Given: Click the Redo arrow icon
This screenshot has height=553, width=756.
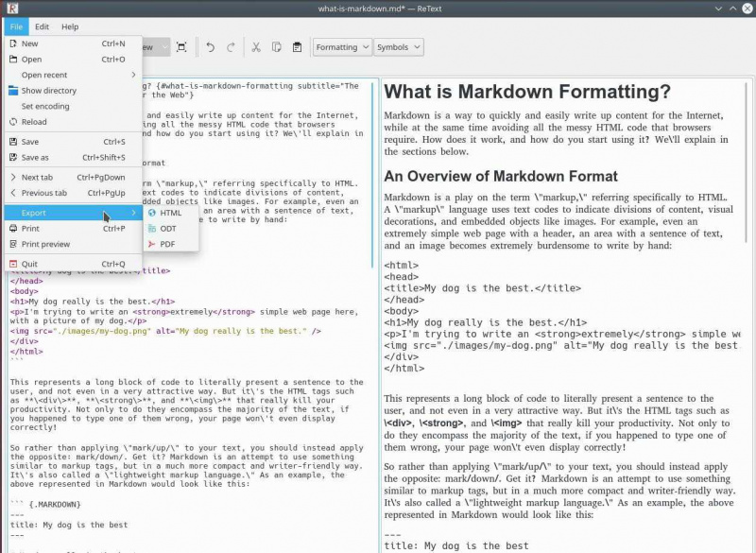Looking at the screenshot, I should 231,46.
